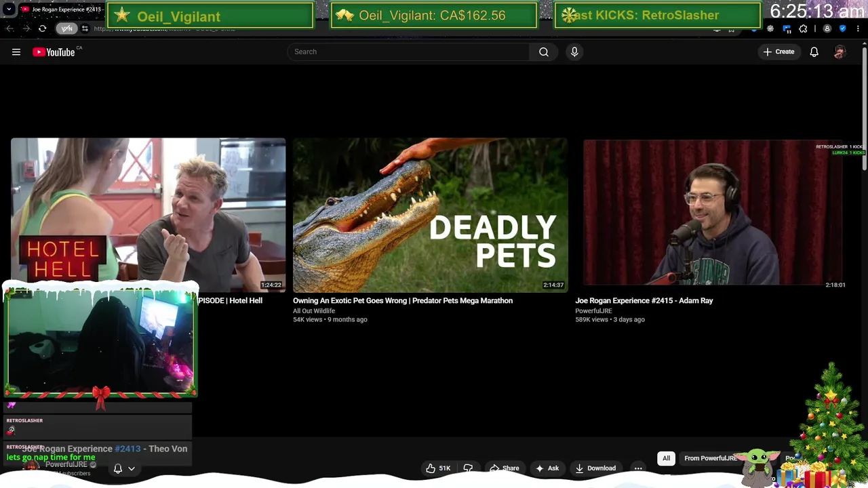Open YouTube notifications bell
Viewport: 868px width, 488px height.
(814, 52)
